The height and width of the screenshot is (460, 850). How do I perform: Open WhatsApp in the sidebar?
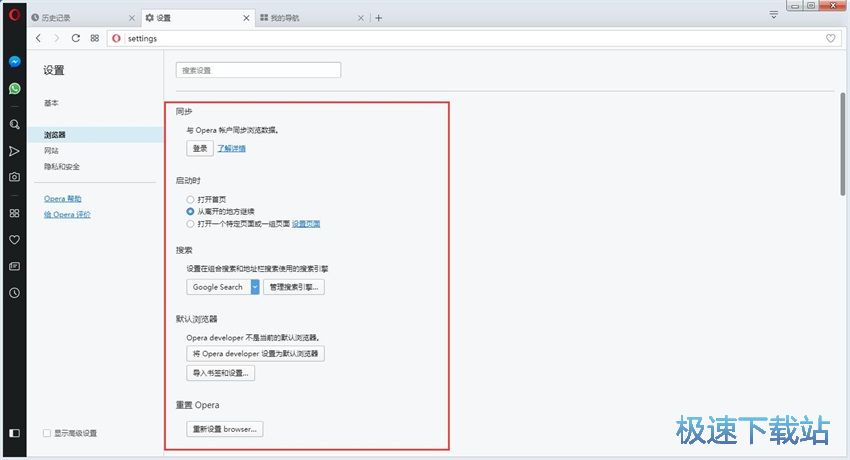pyautogui.click(x=15, y=88)
